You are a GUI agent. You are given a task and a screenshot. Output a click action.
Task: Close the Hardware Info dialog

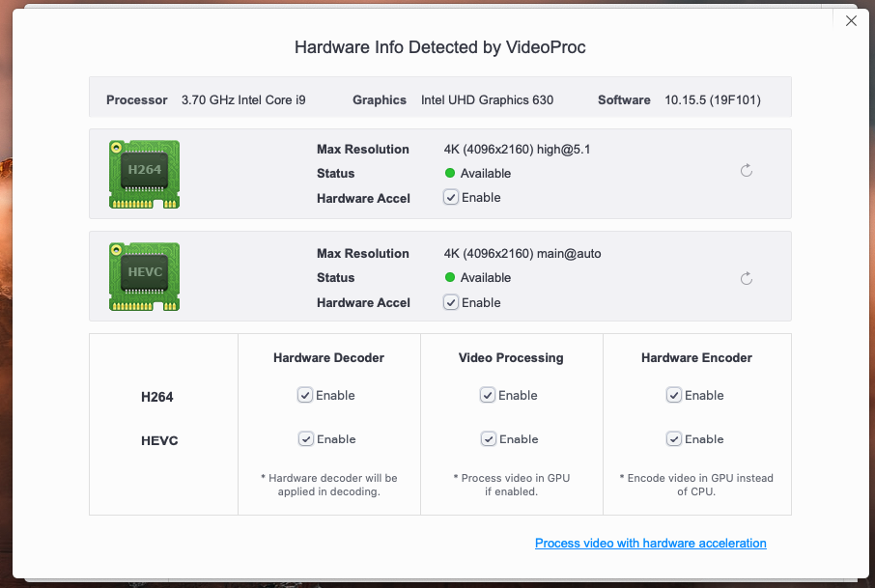[851, 20]
